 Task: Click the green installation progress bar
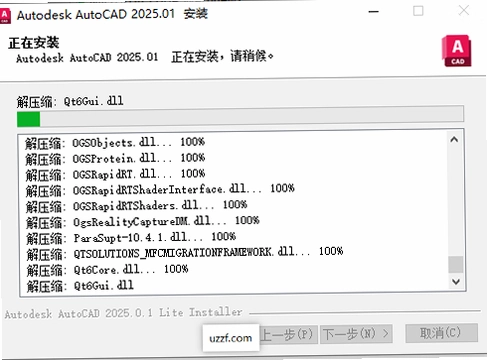coord(240,119)
